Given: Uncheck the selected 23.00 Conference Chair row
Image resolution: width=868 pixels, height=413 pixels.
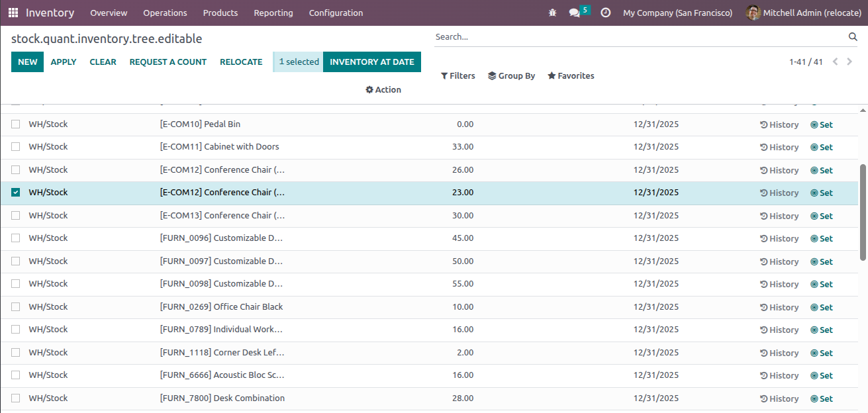Looking at the screenshot, I should pyautogui.click(x=16, y=192).
